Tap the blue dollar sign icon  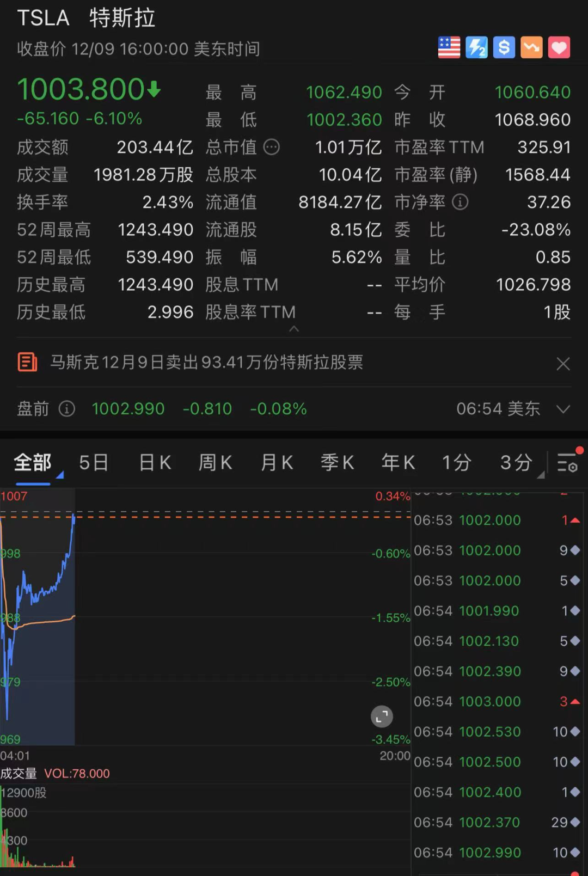coord(504,47)
